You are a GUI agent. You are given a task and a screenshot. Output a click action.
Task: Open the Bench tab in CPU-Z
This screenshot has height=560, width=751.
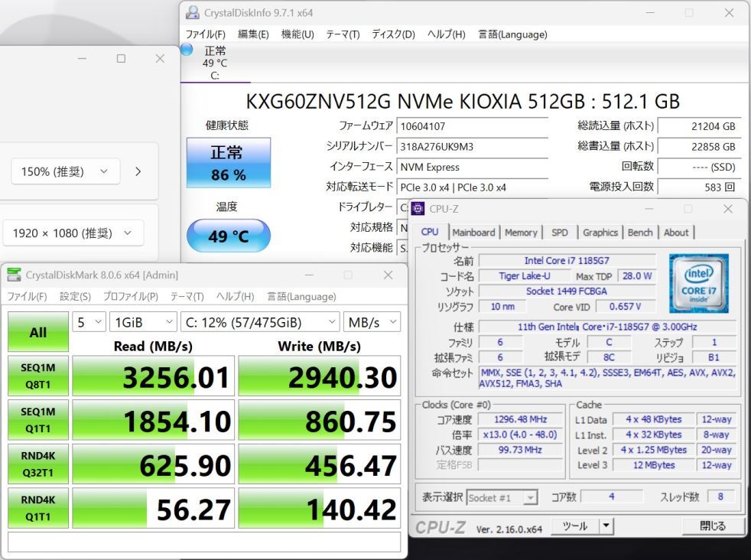point(640,232)
